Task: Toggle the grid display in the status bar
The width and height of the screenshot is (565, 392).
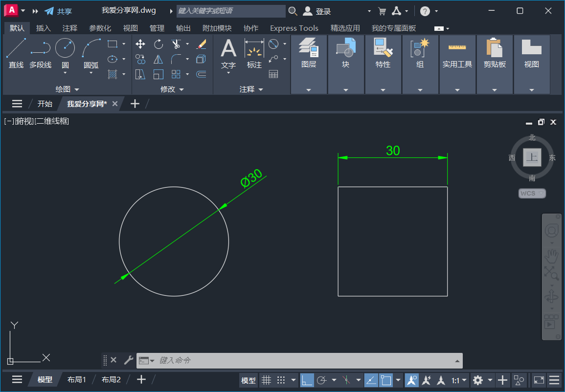Action: [266, 380]
